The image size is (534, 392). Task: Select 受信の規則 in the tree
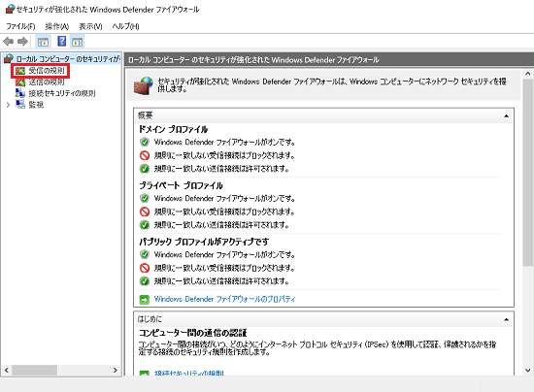pyautogui.click(x=47, y=71)
